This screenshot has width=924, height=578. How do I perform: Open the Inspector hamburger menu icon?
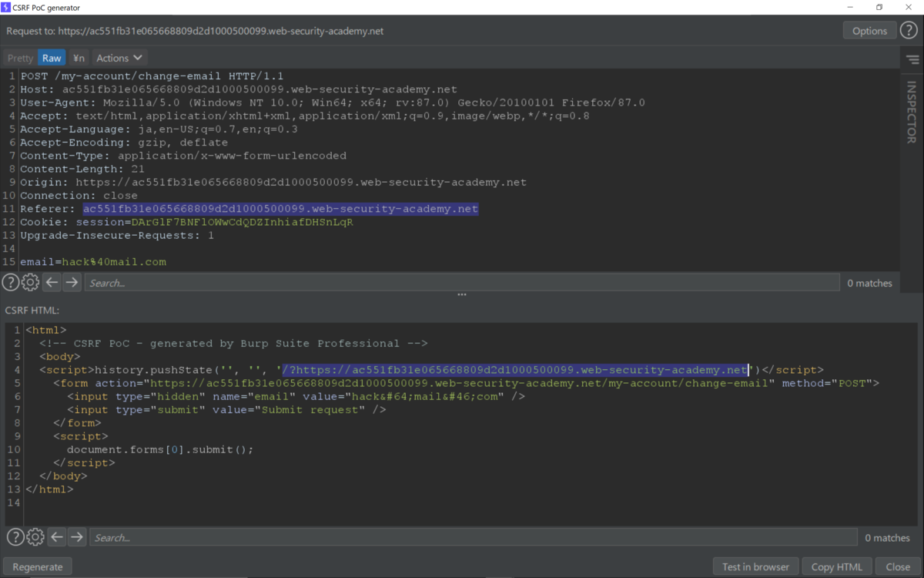(912, 59)
